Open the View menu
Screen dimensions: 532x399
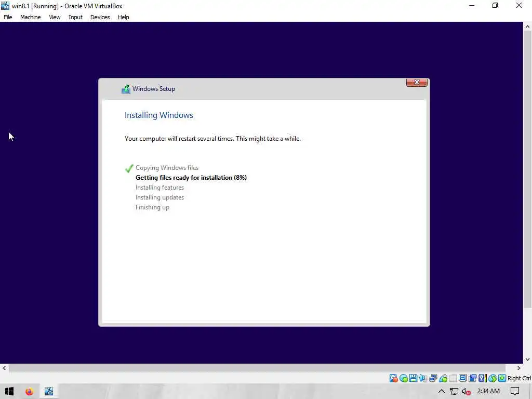point(55,17)
